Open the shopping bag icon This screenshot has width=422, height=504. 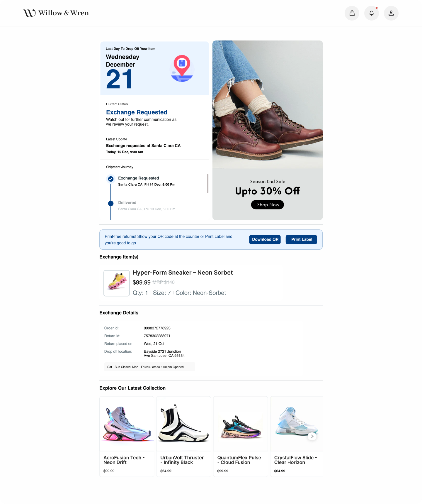[x=352, y=13]
